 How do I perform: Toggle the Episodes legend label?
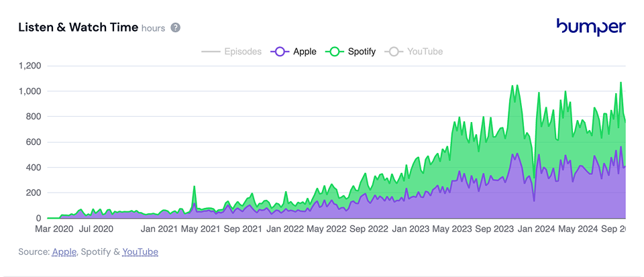(242, 52)
